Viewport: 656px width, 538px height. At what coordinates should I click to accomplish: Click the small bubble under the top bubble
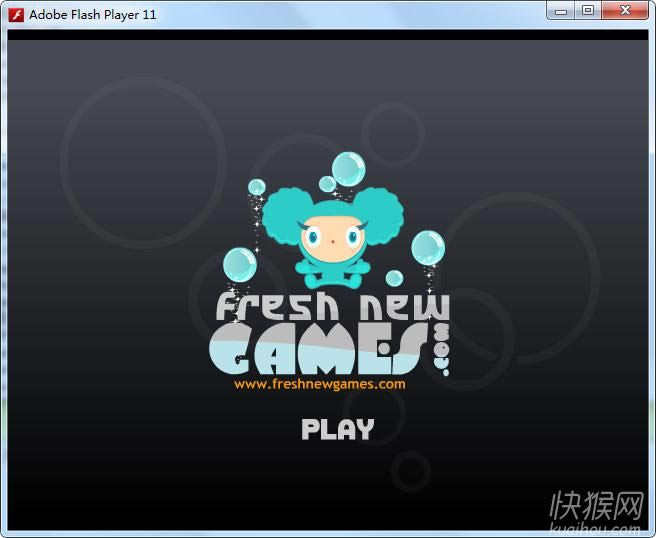point(327,184)
